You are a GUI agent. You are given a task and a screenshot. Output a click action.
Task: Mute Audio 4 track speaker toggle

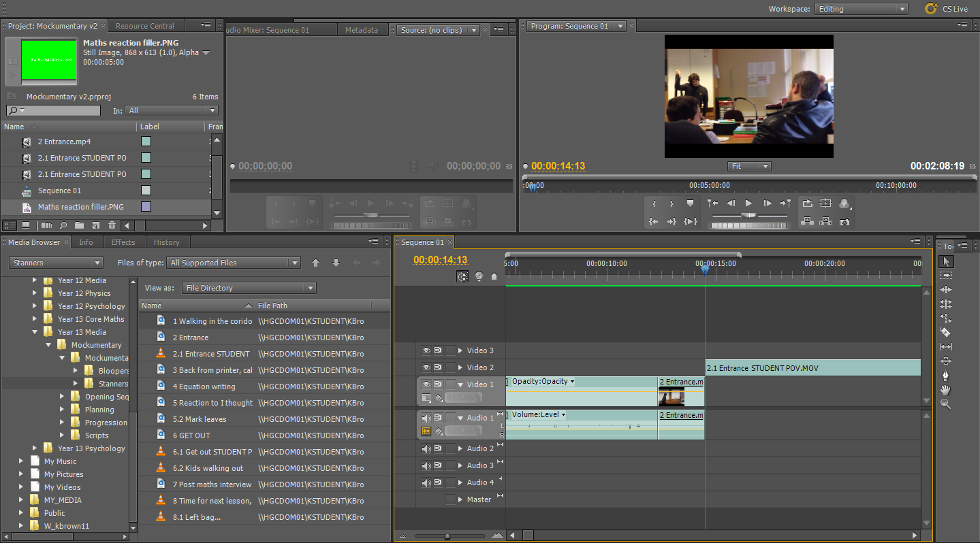click(426, 482)
